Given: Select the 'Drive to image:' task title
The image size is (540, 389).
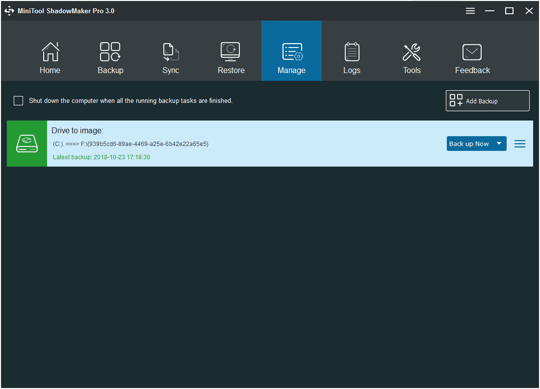Looking at the screenshot, I should [x=77, y=130].
